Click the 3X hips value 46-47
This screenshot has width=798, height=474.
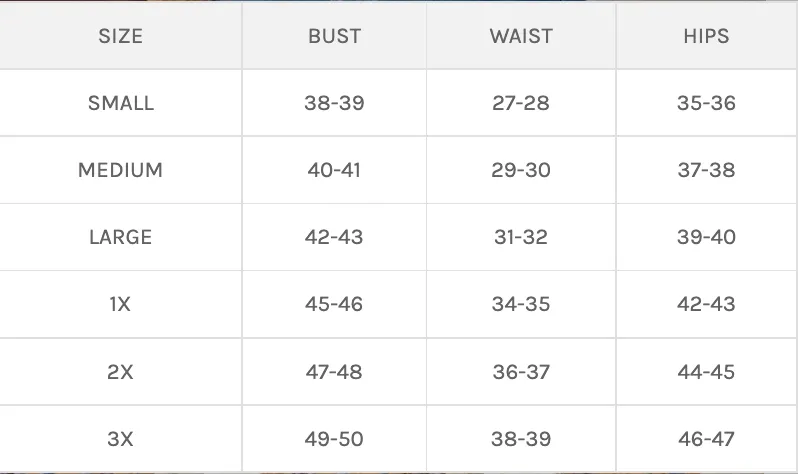pos(706,439)
